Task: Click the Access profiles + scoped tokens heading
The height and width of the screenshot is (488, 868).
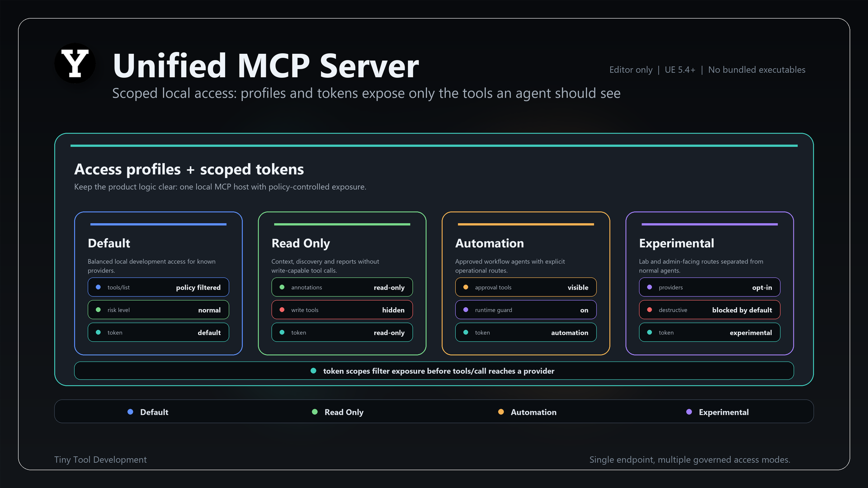Action: (189, 169)
